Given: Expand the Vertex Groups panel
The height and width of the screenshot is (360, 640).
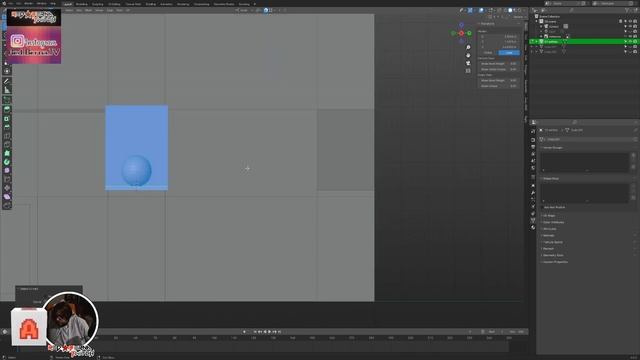Looking at the screenshot, I should pyautogui.click(x=552, y=148).
